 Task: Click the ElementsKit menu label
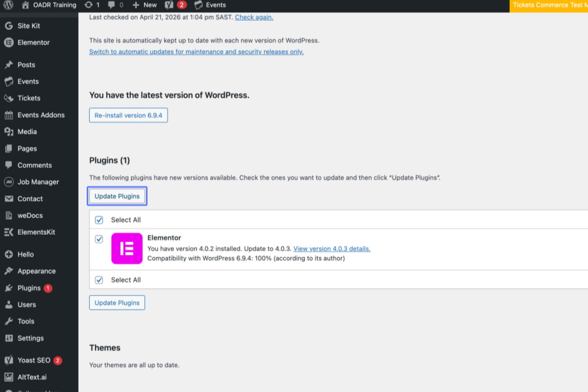(x=36, y=232)
